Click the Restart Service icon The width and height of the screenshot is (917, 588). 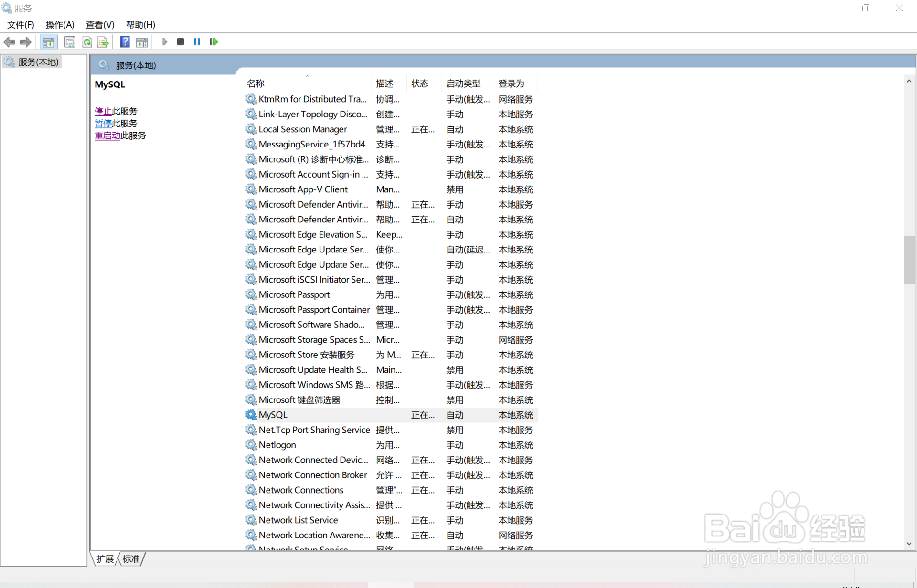point(213,42)
